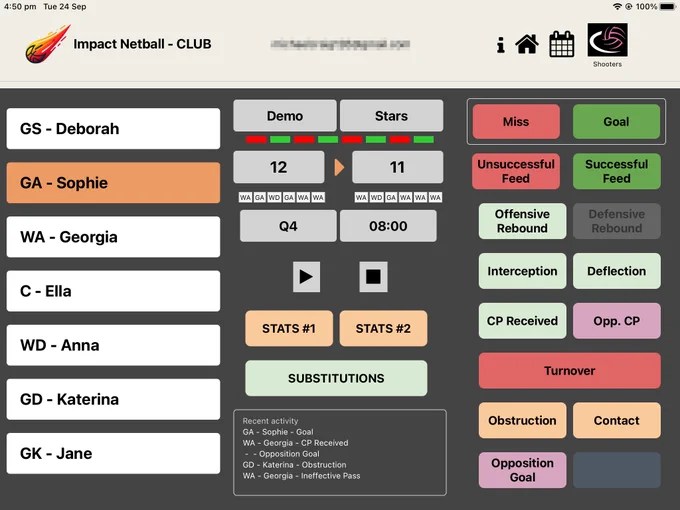
Task: Record a Goal
Action: click(616, 122)
